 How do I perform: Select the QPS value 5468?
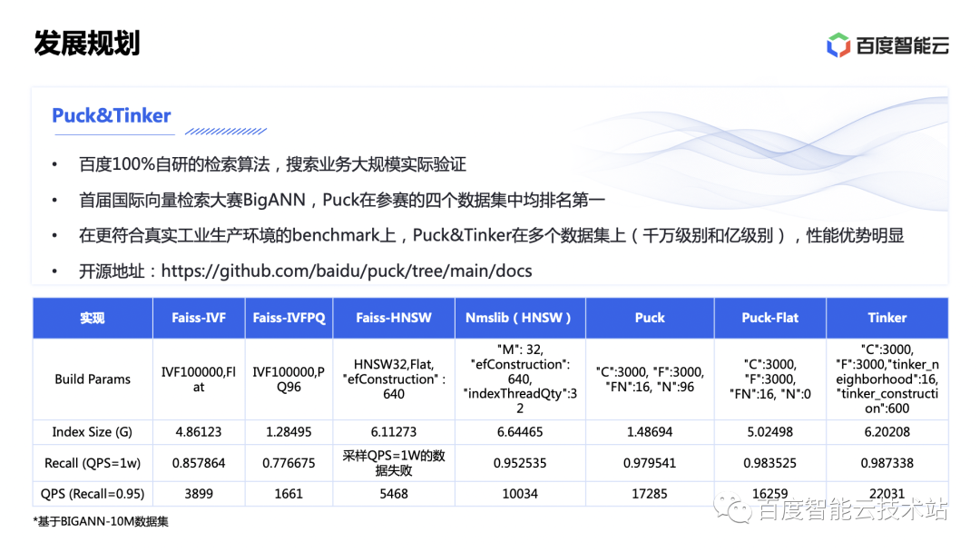click(394, 494)
